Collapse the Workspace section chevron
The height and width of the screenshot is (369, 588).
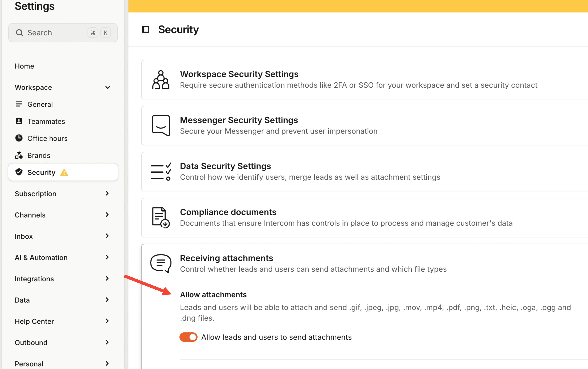pos(108,87)
